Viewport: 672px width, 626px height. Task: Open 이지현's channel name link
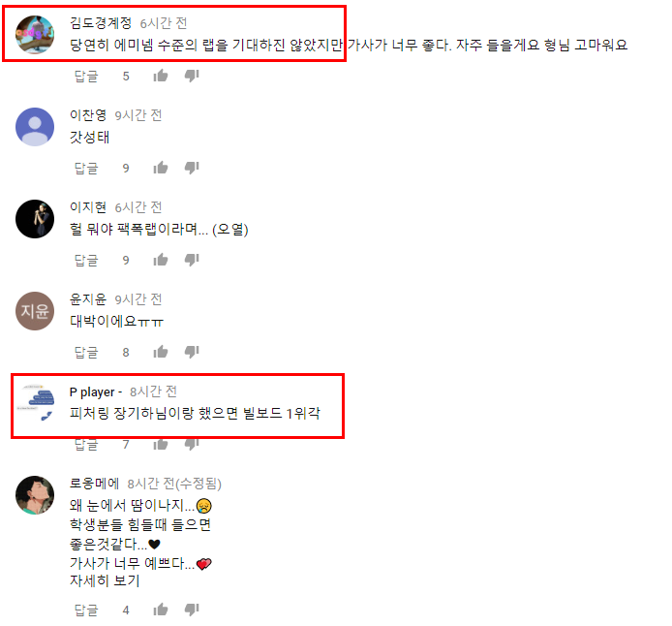88,207
